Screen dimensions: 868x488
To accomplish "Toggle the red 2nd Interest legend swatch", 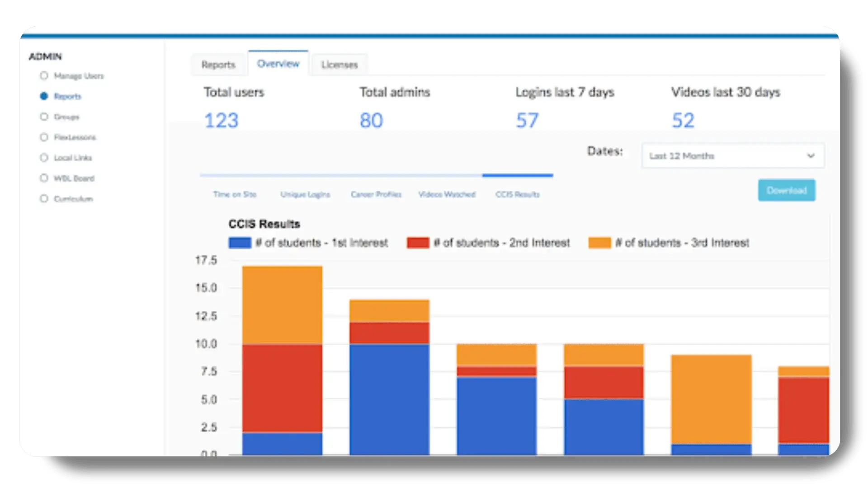I will pos(418,243).
